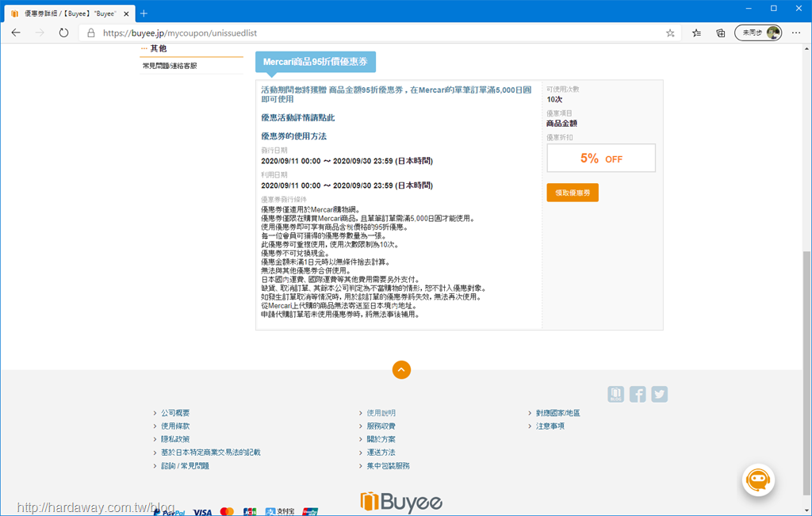Select the 優惠券詳細 / 【Buyee】 browser tab

point(70,13)
